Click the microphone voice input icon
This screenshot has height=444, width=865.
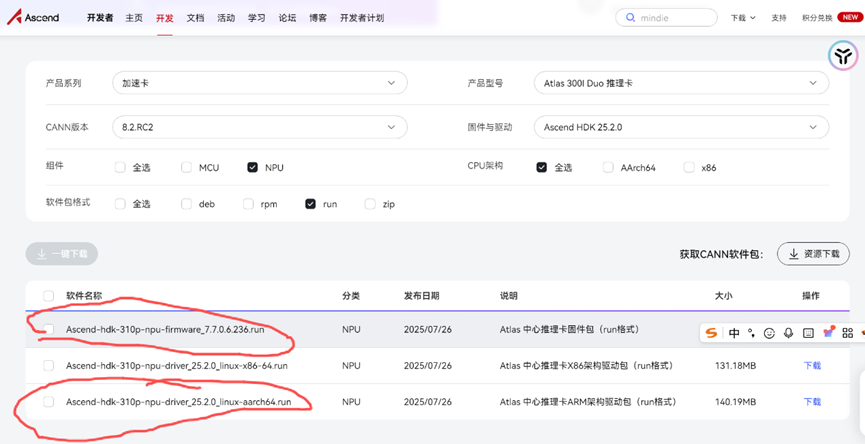point(789,333)
